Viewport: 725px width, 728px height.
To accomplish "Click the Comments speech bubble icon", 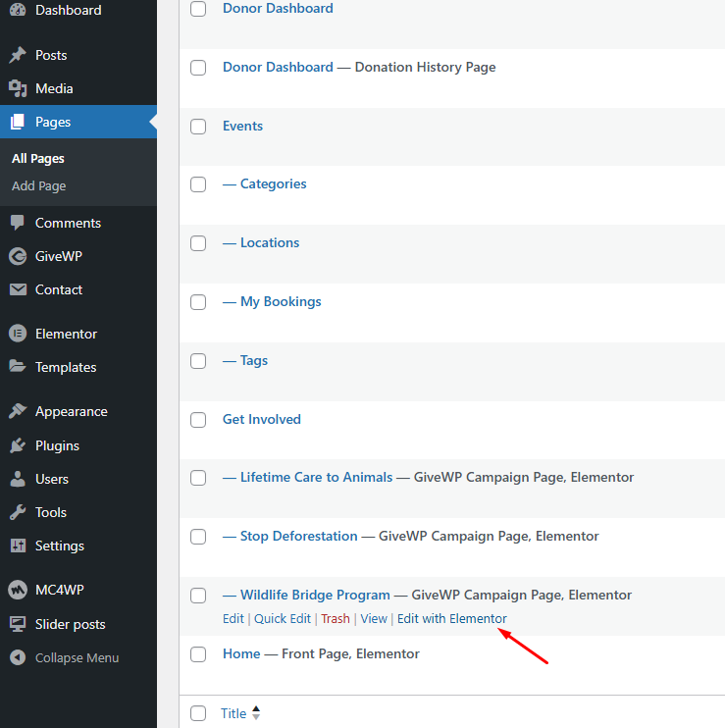I will 18,223.
